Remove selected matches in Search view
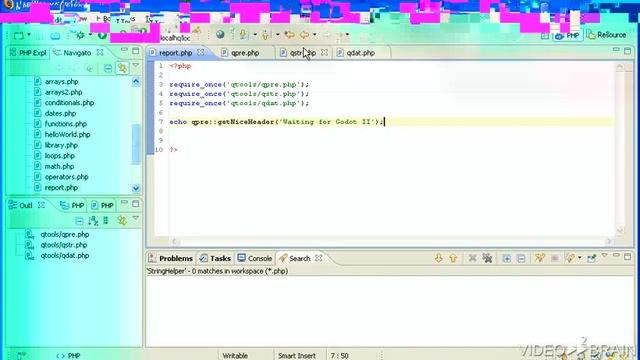The image size is (640, 360). (x=473, y=258)
